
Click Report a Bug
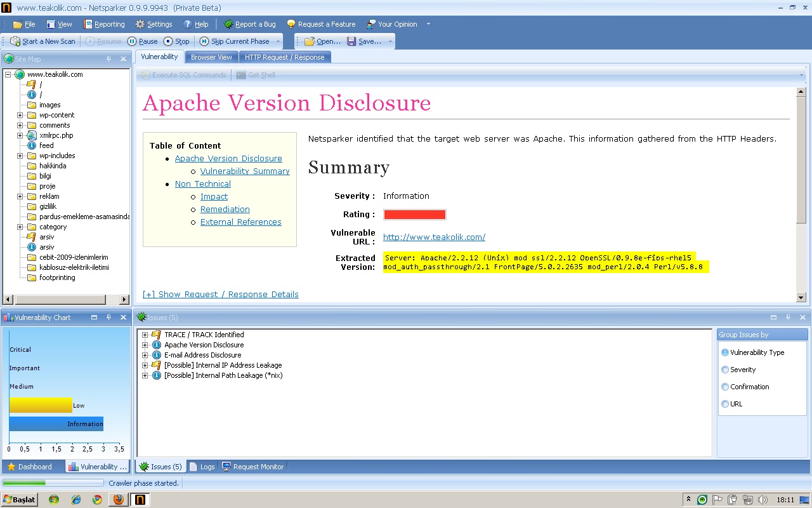(249, 24)
